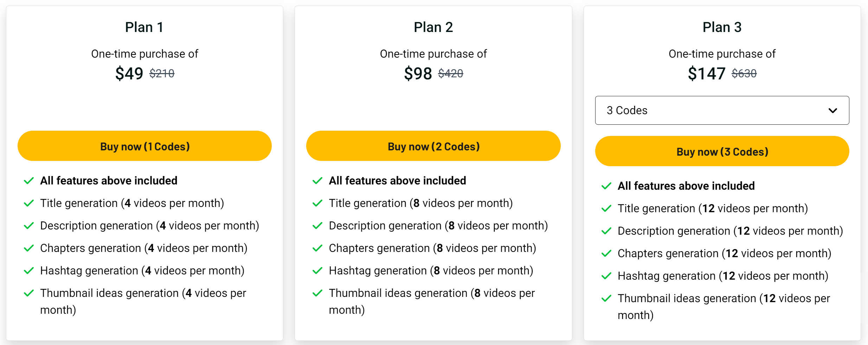The width and height of the screenshot is (868, 345).
Task: Click checkmark beside Plan 2 Chapters generation
Action: click(x=317, y=248)
